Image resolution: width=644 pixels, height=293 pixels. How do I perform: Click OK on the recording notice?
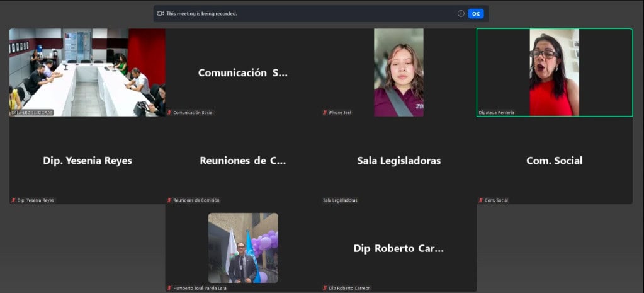pyautogui.click(x=476, y=13)
